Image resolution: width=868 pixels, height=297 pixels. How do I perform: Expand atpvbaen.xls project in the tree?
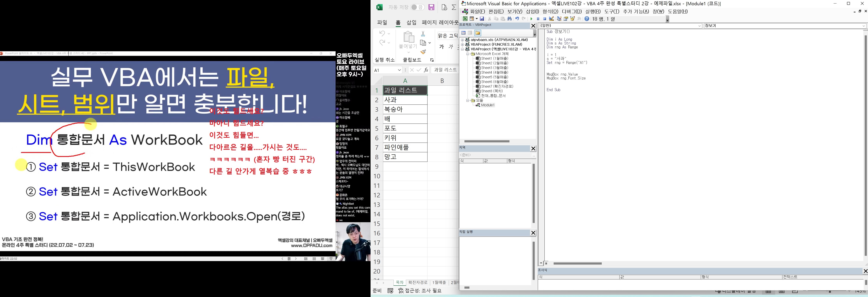462,39
